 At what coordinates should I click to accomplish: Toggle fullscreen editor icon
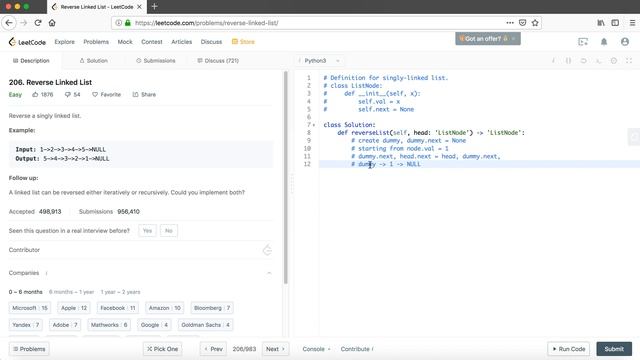pyautogui.click(x=629, y=61)
